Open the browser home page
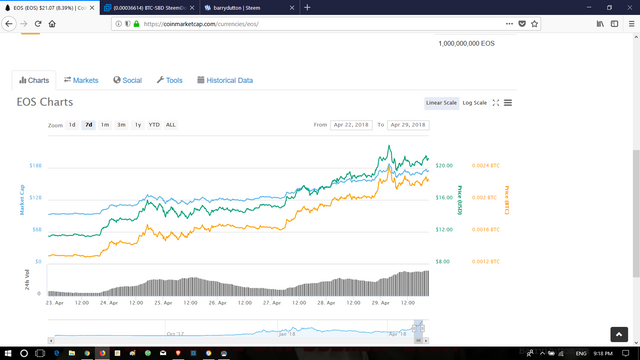The height and width of the screenshot is (360, 640). click(52, 24)
